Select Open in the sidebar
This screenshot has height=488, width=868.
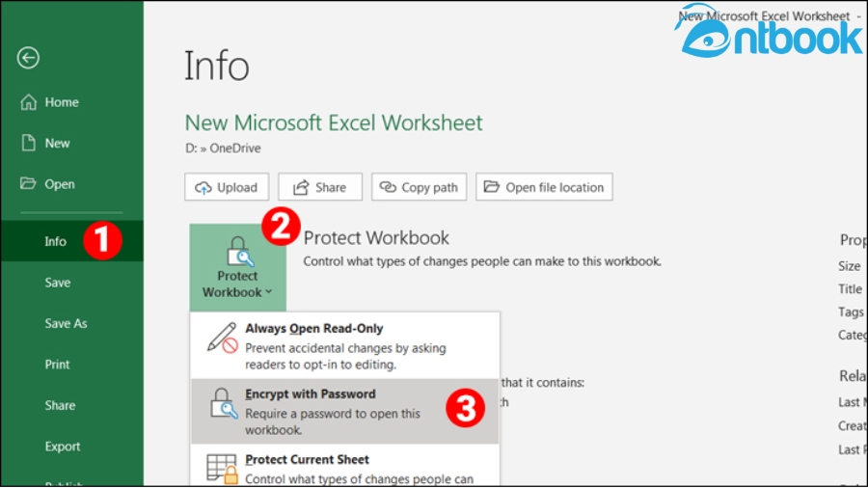point(72,183)
